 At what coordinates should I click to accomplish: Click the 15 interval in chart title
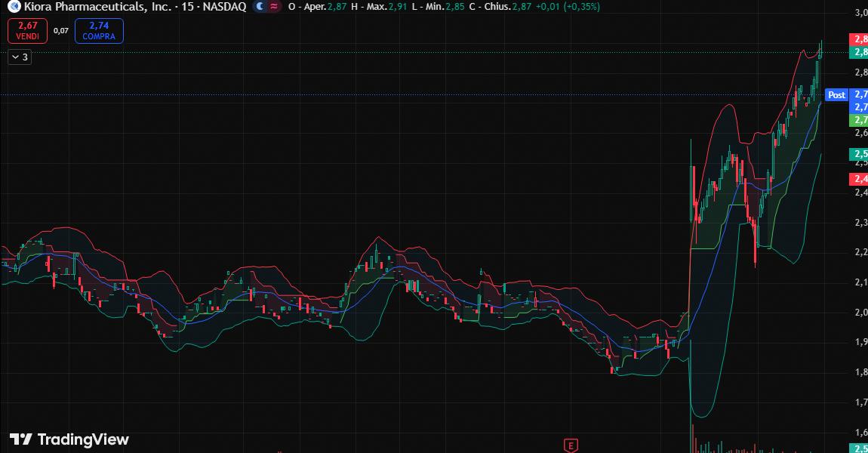pos(188,7)
